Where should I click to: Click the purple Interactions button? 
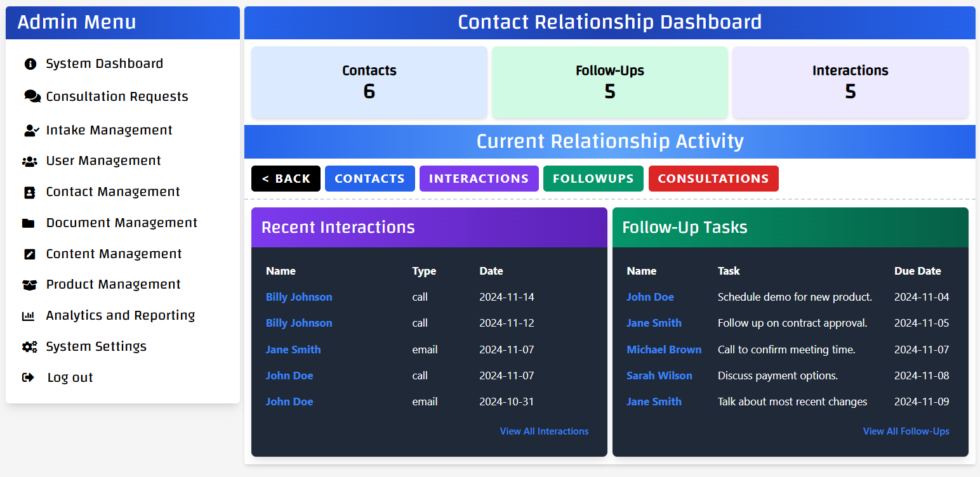click(479, 178)
